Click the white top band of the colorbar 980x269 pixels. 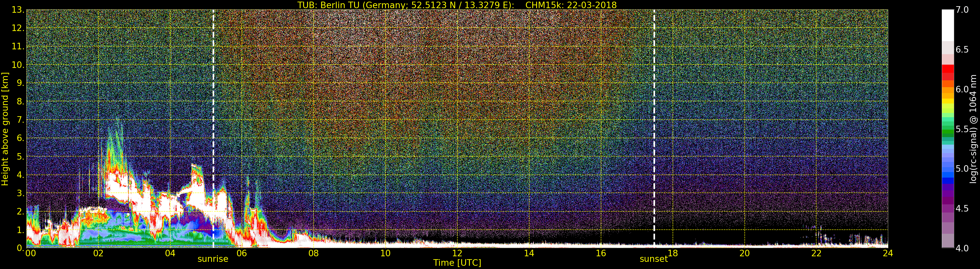(948, 25)
